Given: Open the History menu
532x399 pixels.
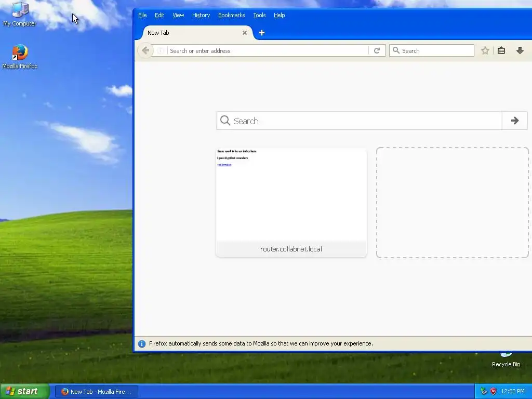Looking at the screenshot, I should [201, 15].
